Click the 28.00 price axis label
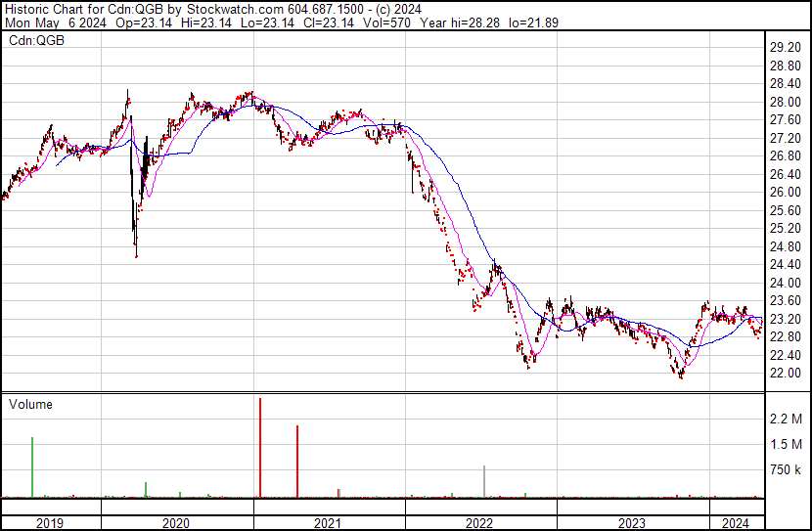Image resolution: width=812 pixels, height=531 pixels. (785, 102)
